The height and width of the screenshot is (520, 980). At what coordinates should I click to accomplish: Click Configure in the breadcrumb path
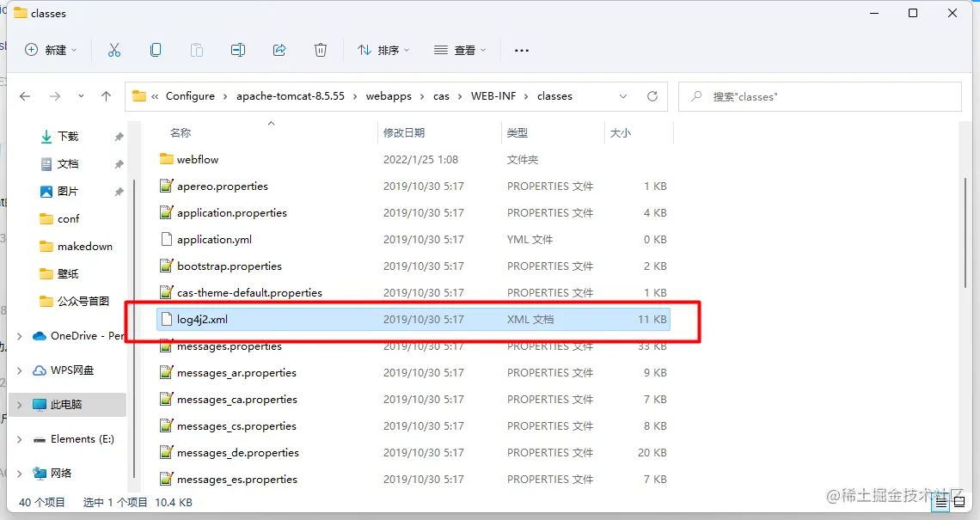point(190,96)
